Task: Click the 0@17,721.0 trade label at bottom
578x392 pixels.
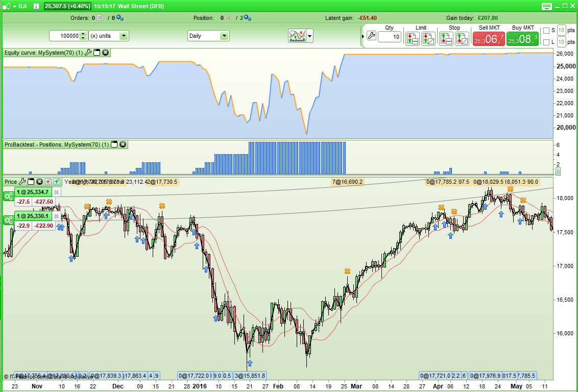Action: 436,376
